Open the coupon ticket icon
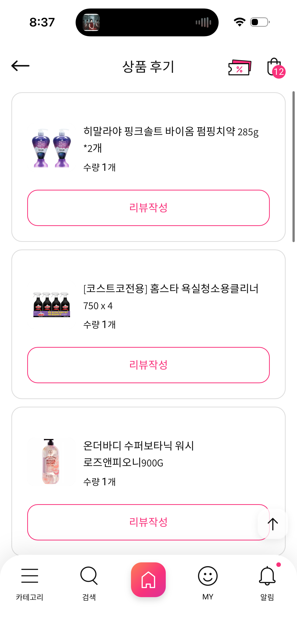The height and width of the screenshot is (644, 297). point(240,67)
